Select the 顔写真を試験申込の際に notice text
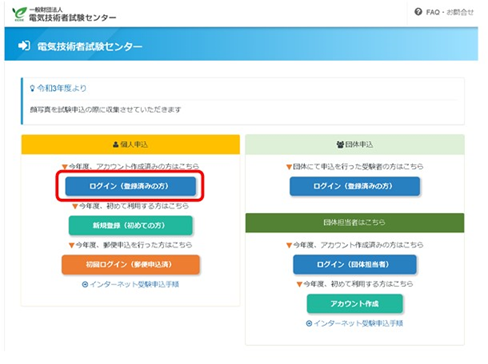Image resolution: width=488 pixels, height=364 pixels. (105, 110)
